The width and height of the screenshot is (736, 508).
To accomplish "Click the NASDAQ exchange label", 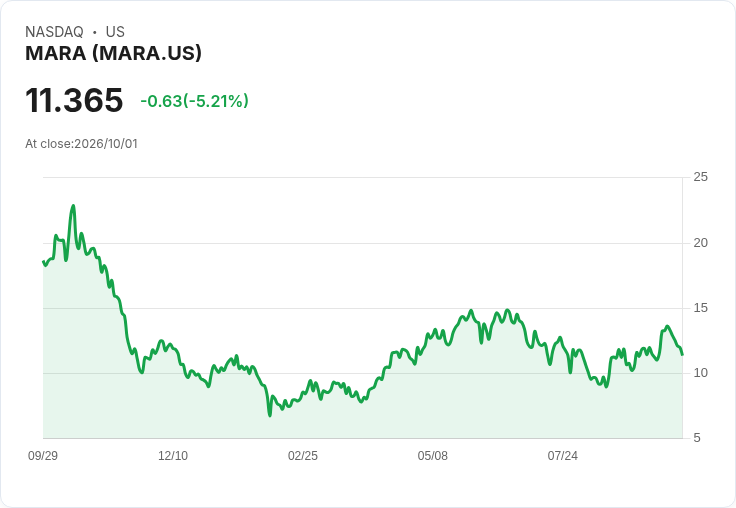I will point(54,32).
